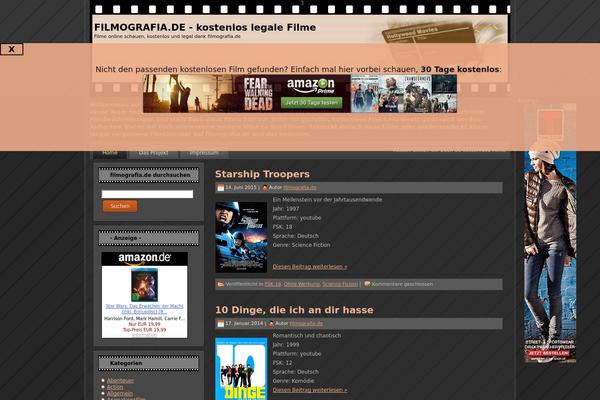Open the filmografia.de author link under Starship Troopers
Screen dimensions: 600x400
[300, 188]
